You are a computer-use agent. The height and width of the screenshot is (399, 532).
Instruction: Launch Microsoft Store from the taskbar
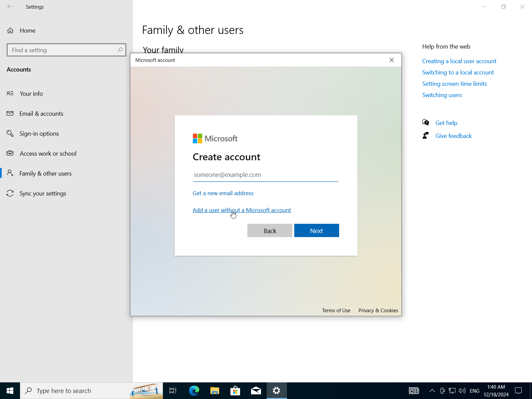[x=235, y=391]
